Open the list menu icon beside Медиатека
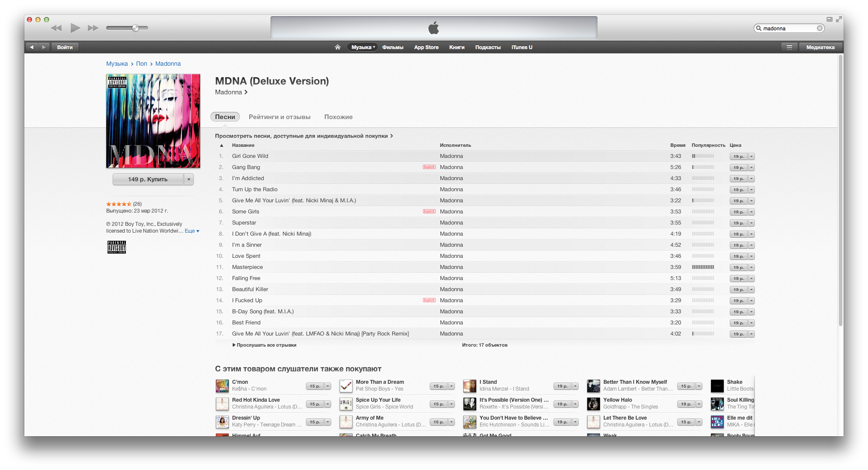The height and width of the screenshot is (470, 868). 789,47
